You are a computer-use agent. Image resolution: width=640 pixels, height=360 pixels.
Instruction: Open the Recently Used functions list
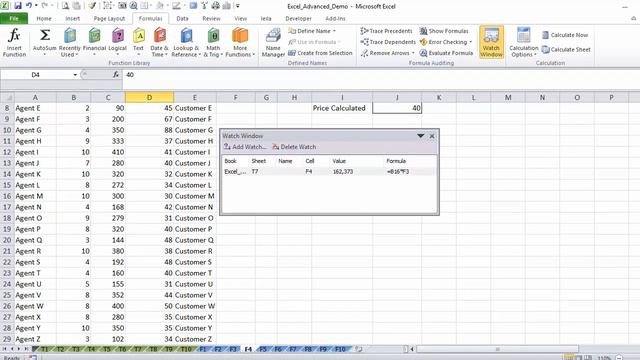click(x=70, y=42)
